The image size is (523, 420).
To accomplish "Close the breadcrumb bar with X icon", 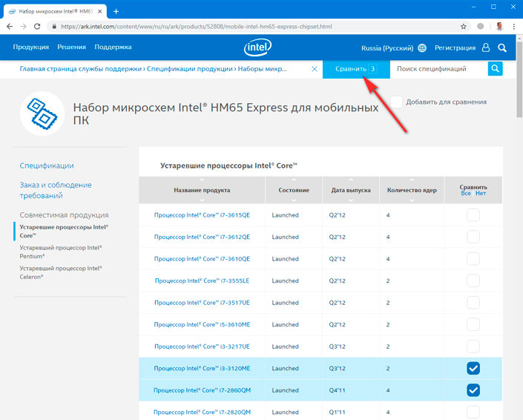I will [x=315, y=69].
